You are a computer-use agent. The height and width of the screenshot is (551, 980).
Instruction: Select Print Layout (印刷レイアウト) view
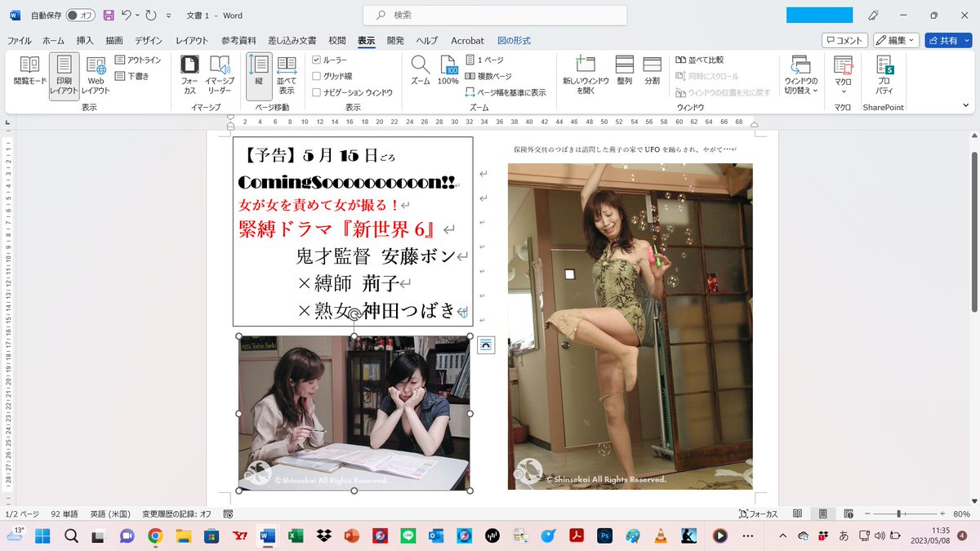coord(64,75)
